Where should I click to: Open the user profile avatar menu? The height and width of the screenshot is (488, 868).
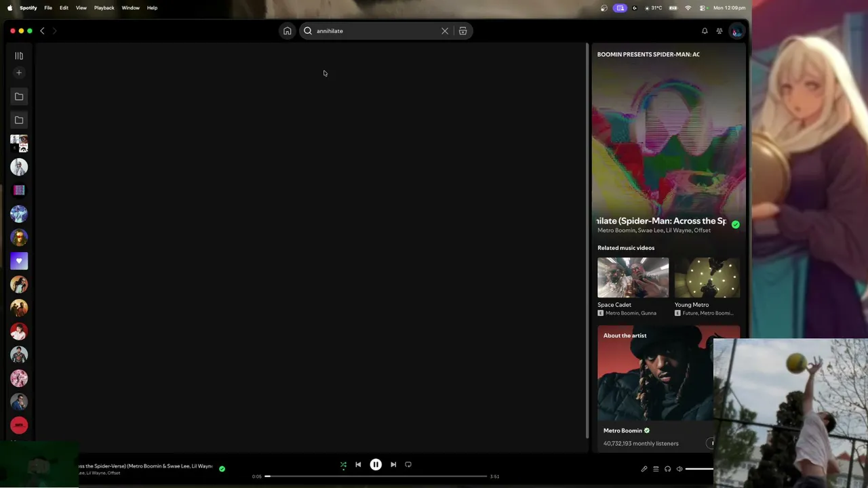[736, 30]
